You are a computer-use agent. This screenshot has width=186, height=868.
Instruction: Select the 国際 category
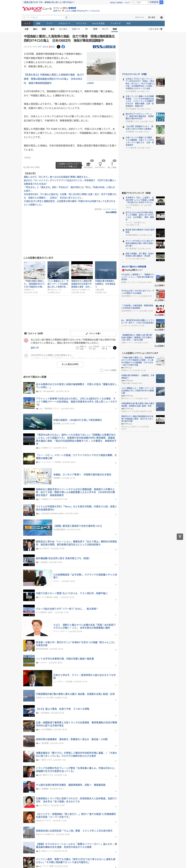(x=44, y=29)
